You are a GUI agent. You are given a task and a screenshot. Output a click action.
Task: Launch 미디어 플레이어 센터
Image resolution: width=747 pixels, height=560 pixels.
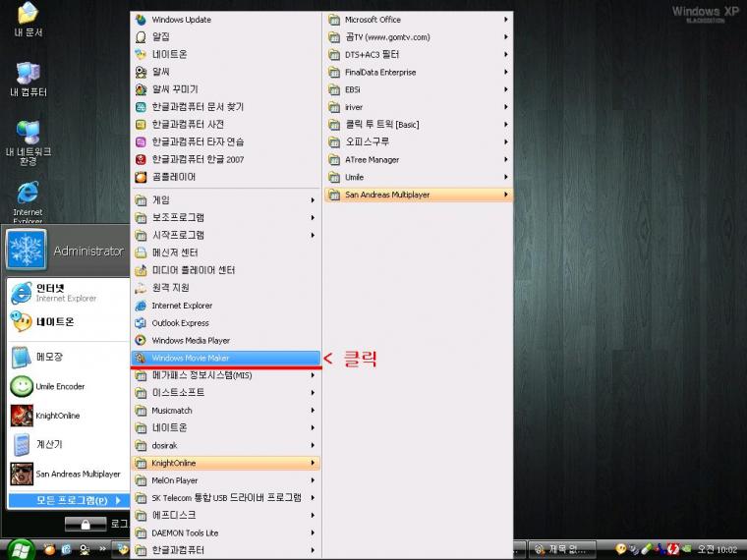tap(225, 270)
